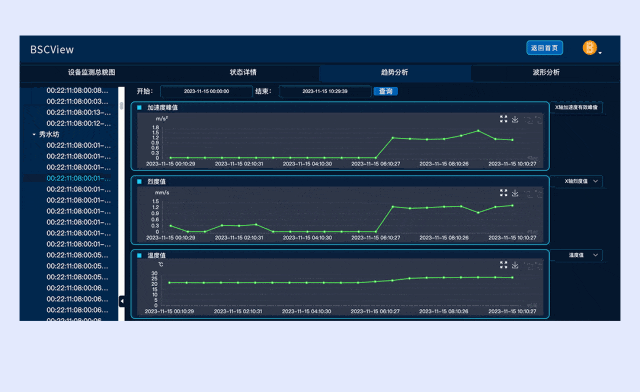Image resolution: width=640 pixels, height=392 pixels.
Task: Select the highlighted cyan device in tree
Action: (78, 178)
